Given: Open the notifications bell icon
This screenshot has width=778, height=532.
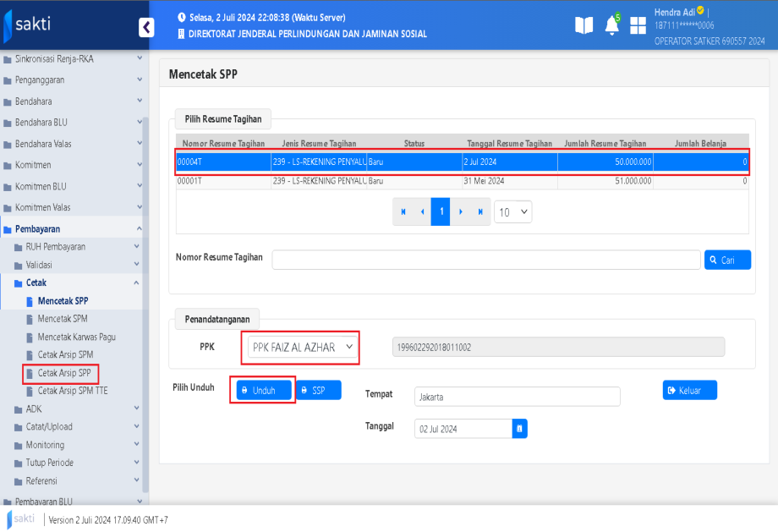Looking at the screenshot, I should (x=612, y=26).
